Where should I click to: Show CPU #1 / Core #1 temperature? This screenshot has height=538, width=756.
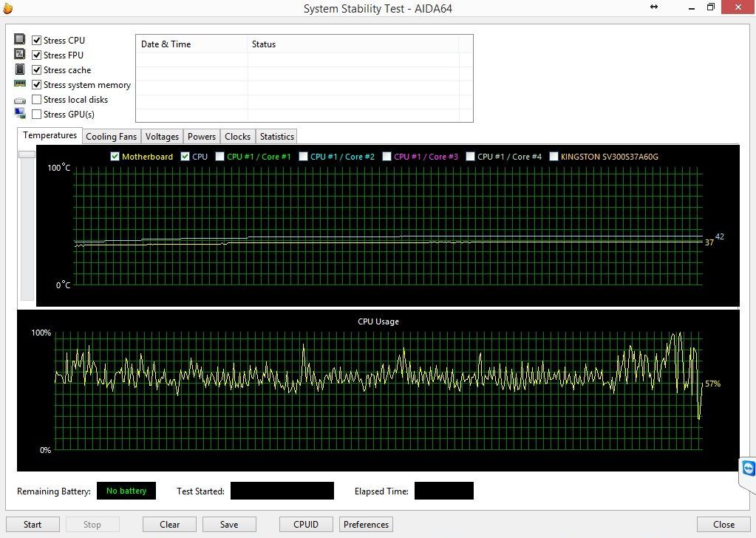220,156
